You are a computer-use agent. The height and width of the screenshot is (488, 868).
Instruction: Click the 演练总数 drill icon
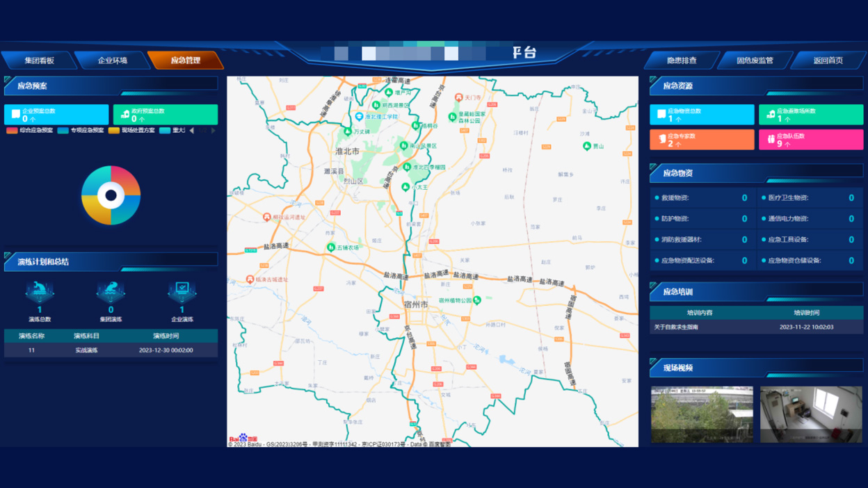click(40, 291)
